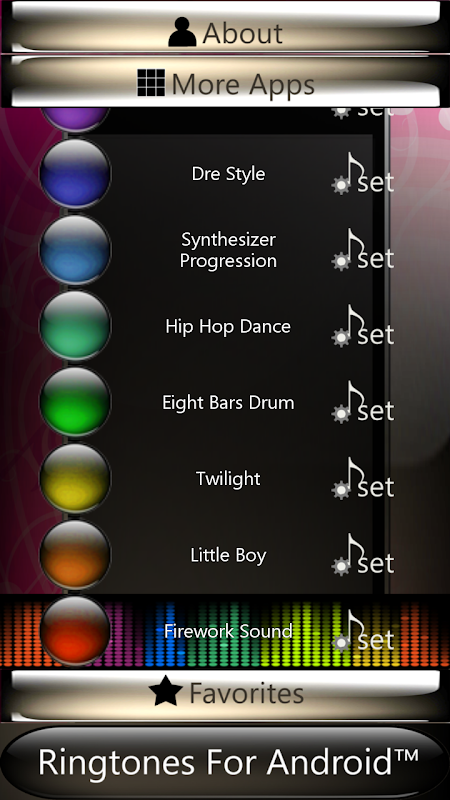Set Little Boy as ringtone

[x=363, y=555]
